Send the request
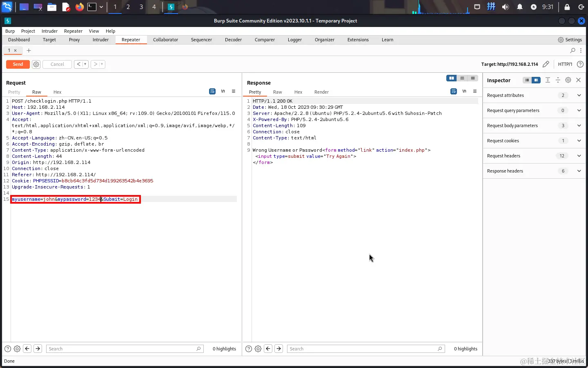 (18, 64)
